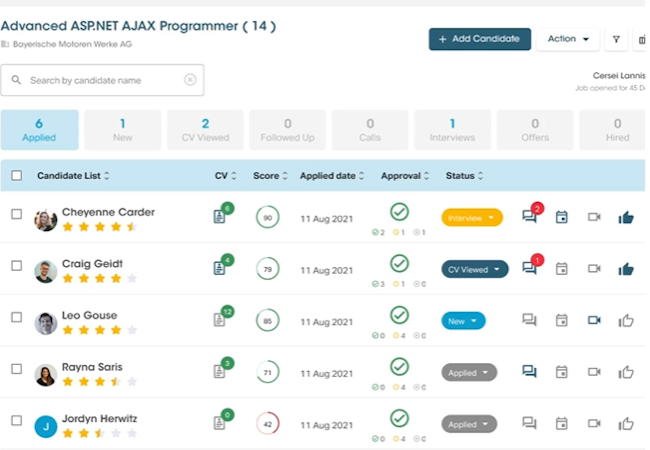Click the Add Candidate button
650x450 pixels.
click(479, 39)
